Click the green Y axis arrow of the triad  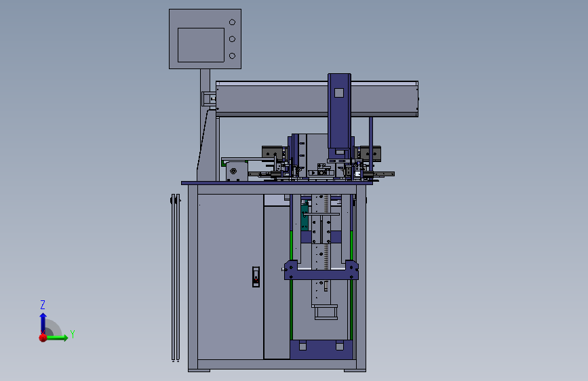[56, 338]
